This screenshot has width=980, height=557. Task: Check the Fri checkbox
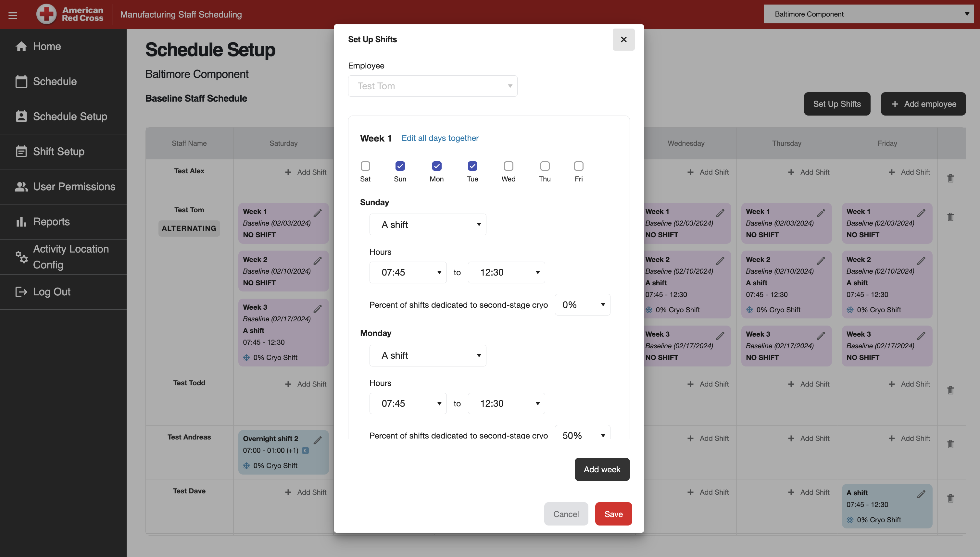tap(579, 166)
